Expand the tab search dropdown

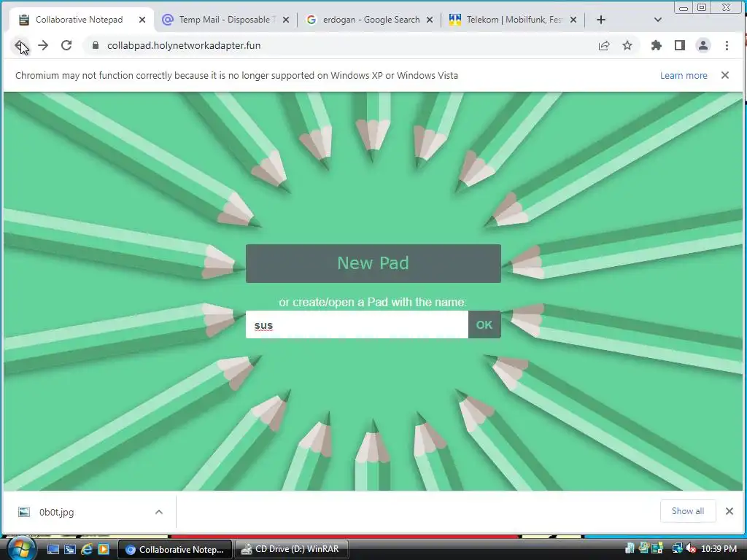(x=658, y=20)
